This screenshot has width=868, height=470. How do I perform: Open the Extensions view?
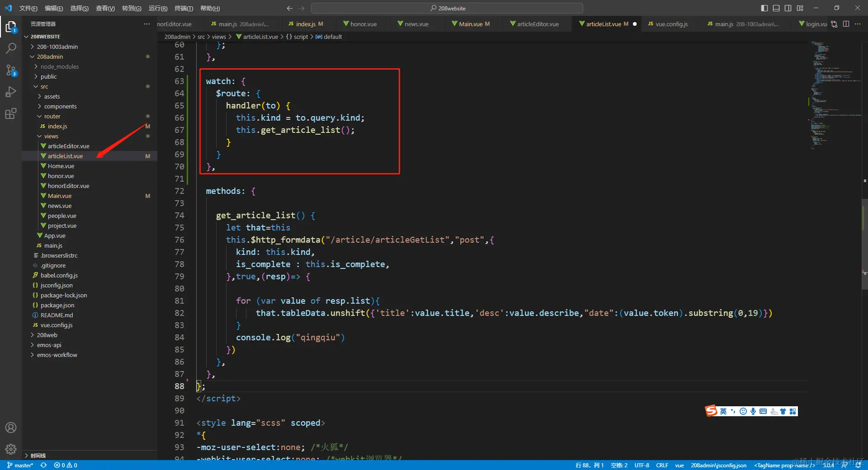[x=11, y=113]
